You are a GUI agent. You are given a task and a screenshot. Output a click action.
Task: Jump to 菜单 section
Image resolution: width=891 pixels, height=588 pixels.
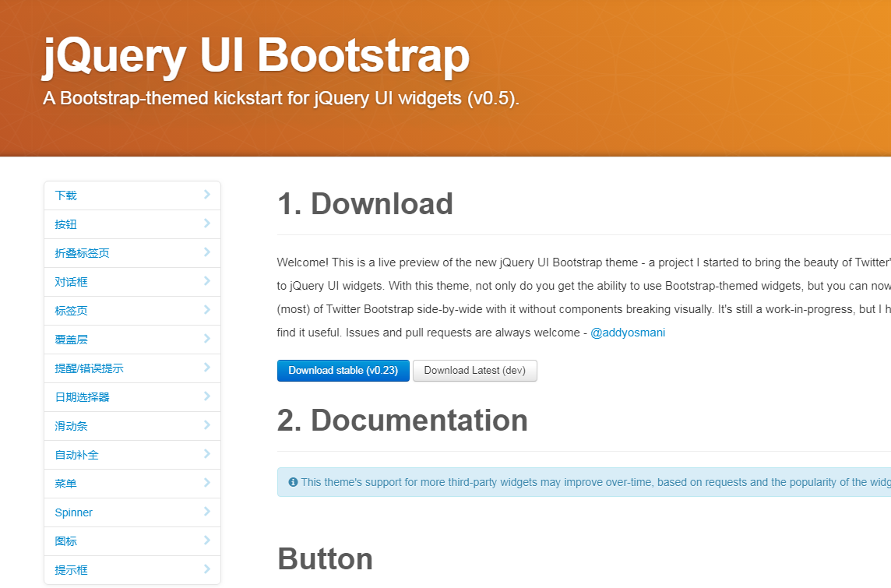[132, 484]
